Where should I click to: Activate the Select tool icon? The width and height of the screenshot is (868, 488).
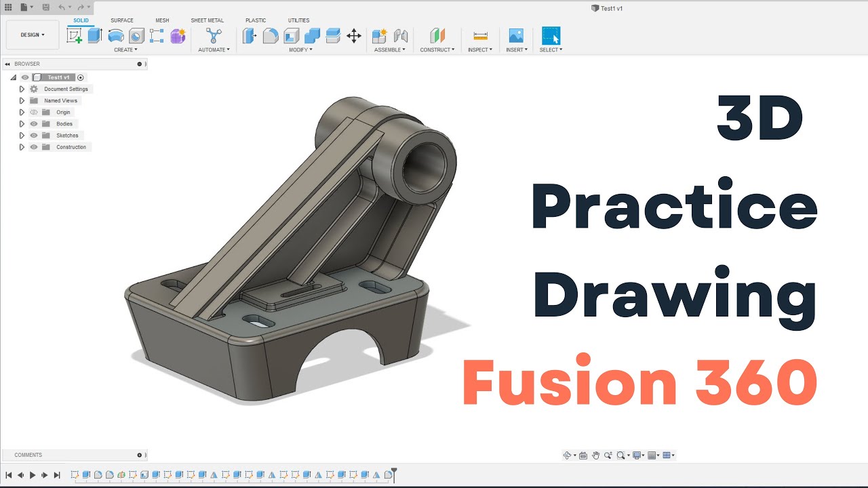pos(551,36)
